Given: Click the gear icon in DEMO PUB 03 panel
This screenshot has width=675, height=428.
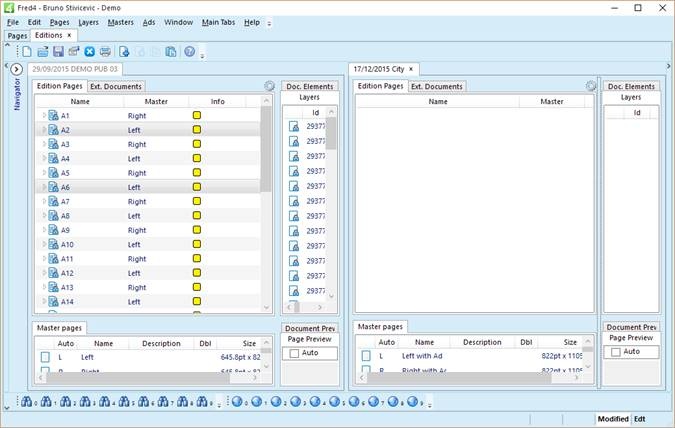Looking at the screenshot, I should pos(269,86).
